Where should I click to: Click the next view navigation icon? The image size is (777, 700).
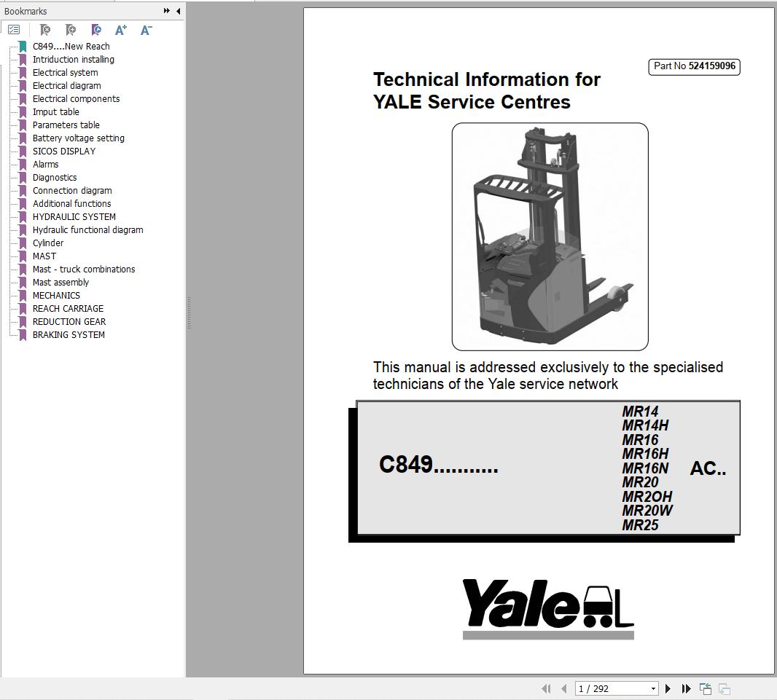(725, 688)
